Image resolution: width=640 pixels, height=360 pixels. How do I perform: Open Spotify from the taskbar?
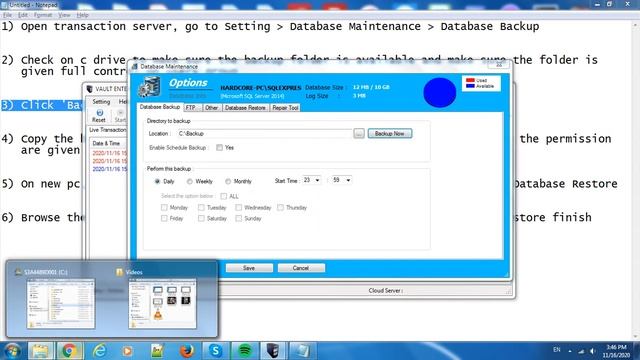pyautogui.click(x=244, y=351)
